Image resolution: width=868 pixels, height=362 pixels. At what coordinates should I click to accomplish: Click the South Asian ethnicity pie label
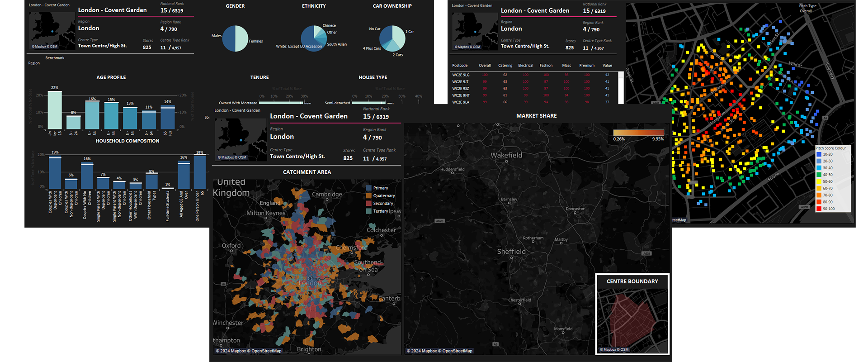337,44
